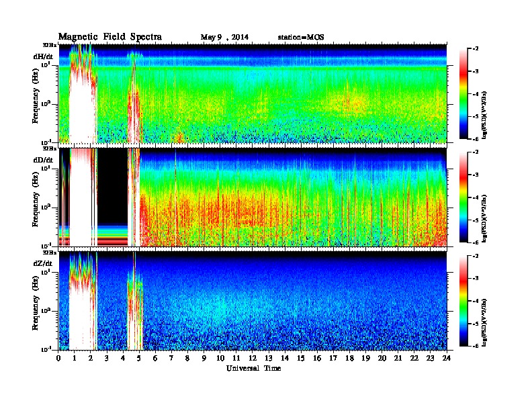Click the log(PSD) label beside dH/dt color scale
This screenshot has height=411, width=532.
[x=484, y=115]
